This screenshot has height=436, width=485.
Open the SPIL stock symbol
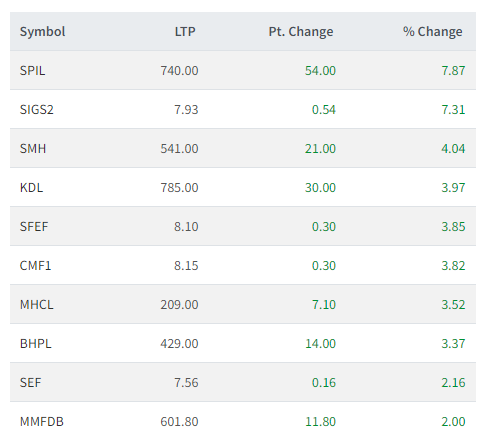32,71
